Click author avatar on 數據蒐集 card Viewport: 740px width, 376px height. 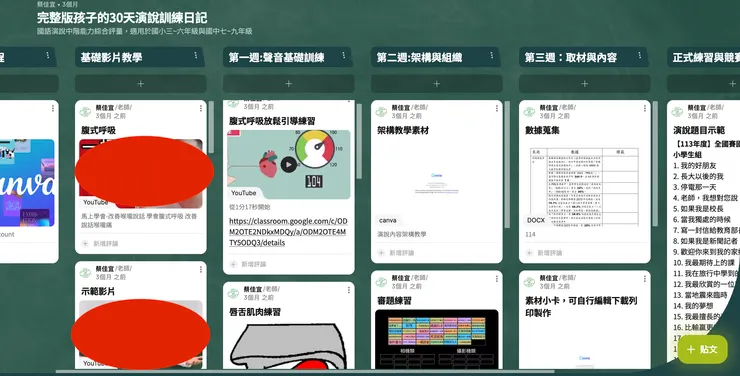529,111
